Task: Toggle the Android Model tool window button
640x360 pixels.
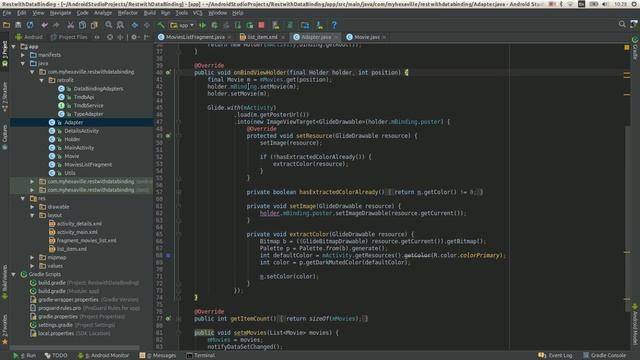Action: pos(635,324)
